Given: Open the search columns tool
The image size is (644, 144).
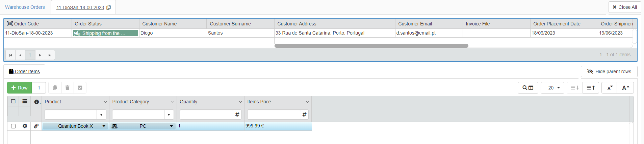Looking at the screenshot, I should pyautogui.click(x=527, y=88).
